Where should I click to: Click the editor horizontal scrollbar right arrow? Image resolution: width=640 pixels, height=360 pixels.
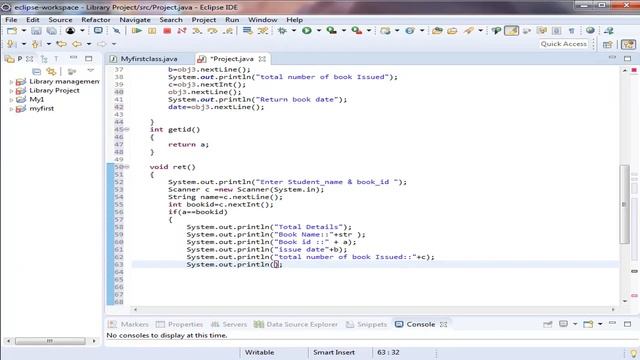tap(613, 309)
